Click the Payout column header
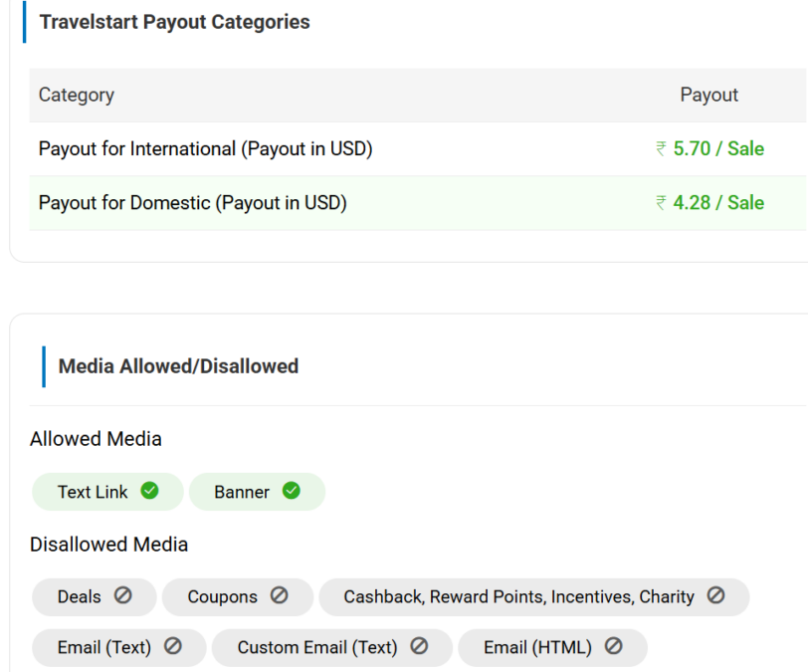Viewport: 808px width, 672px height. (708, 95)
